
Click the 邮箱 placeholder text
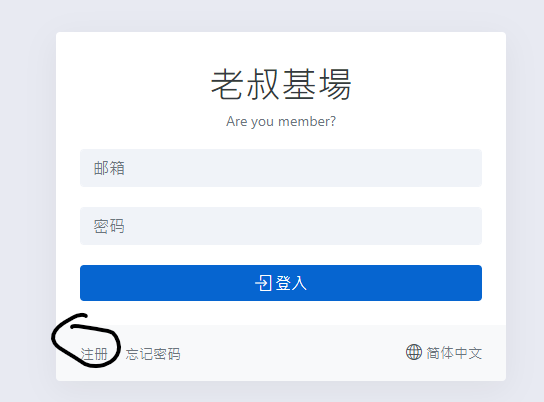pos(109,168)
